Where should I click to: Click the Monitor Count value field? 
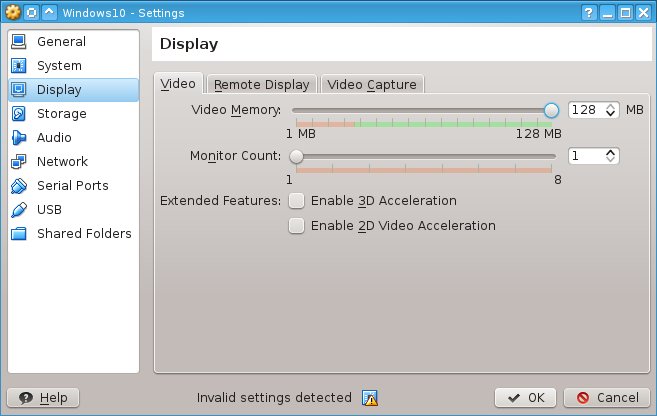point(593,156)
